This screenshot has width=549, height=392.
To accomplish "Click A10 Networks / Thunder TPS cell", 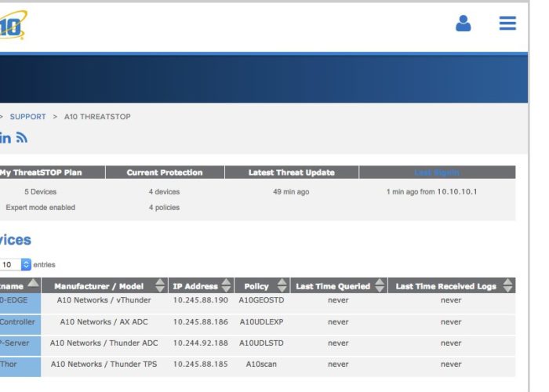I will click(104, 364).
